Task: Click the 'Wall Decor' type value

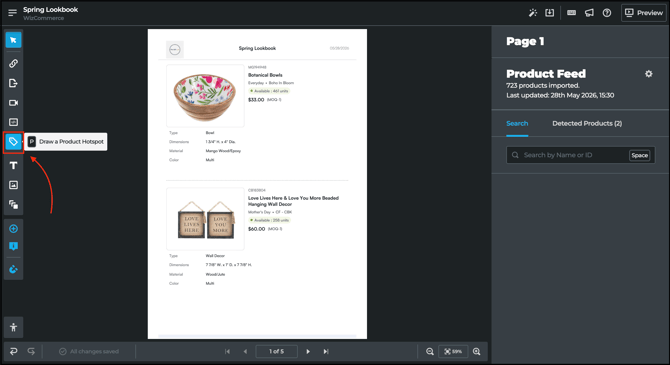Action: tap(215, 256)
